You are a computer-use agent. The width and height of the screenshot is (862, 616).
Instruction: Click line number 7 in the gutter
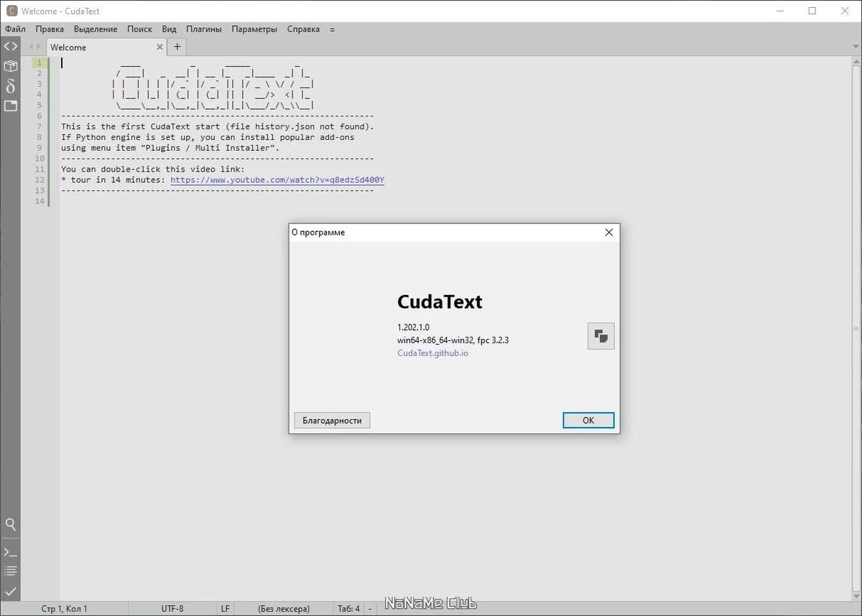[40, 126]
